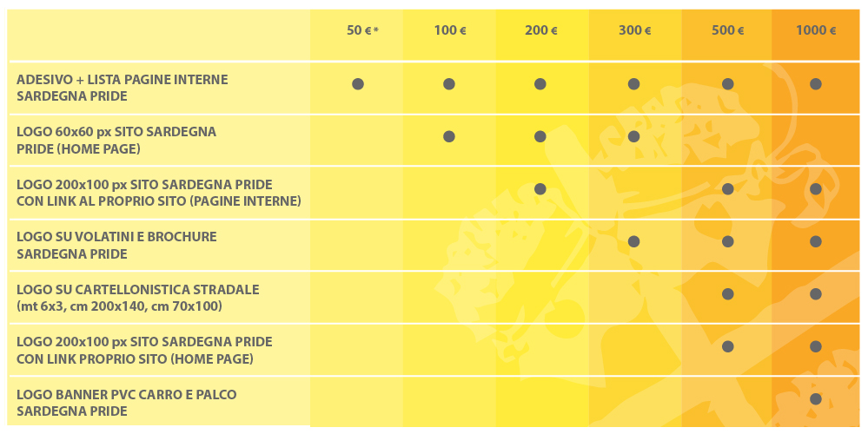Click 1000 € dot for Logo su Volantini
This screenshot has width=868, height=434.
pos(815,241)
